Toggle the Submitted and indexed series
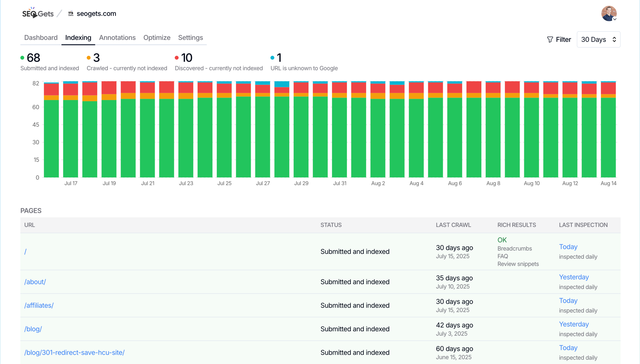 coord(49,68)
